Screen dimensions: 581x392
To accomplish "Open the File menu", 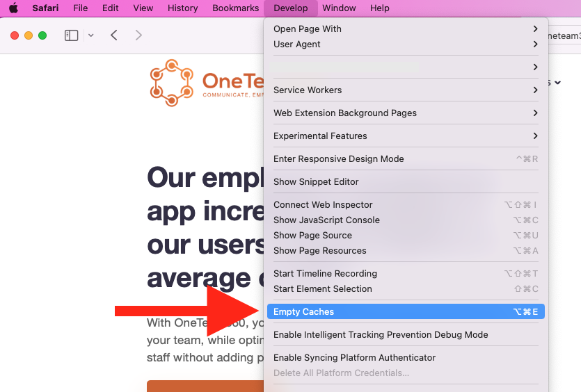I will tap(81, 8).
